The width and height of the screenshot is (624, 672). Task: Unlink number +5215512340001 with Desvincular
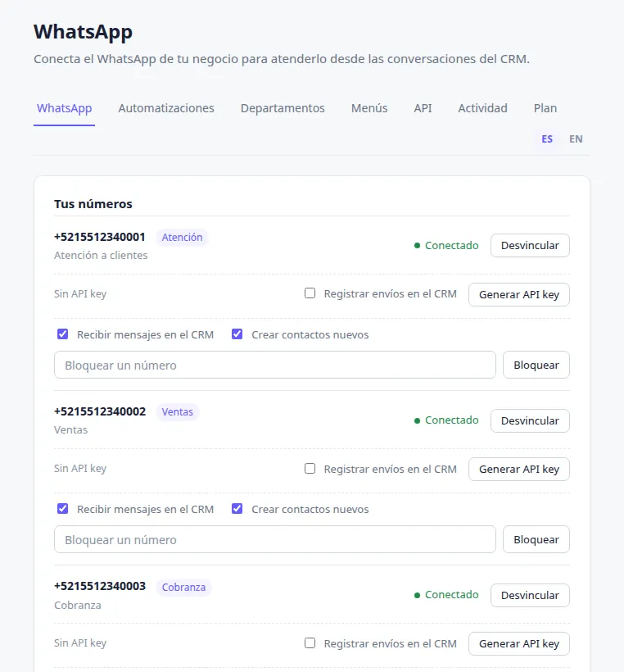pyautogui.click(x=530, y=246)
